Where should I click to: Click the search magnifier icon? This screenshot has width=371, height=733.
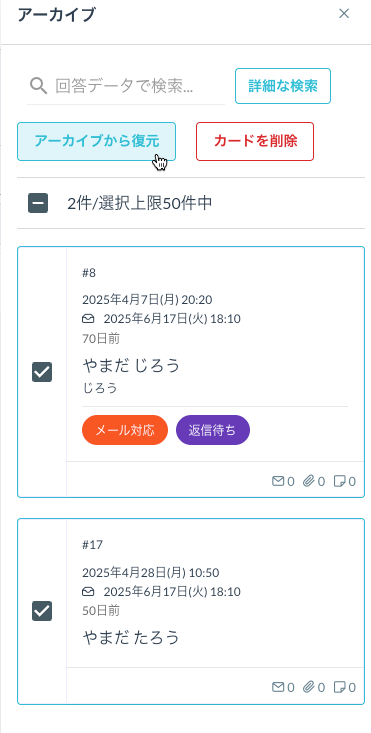38,86
